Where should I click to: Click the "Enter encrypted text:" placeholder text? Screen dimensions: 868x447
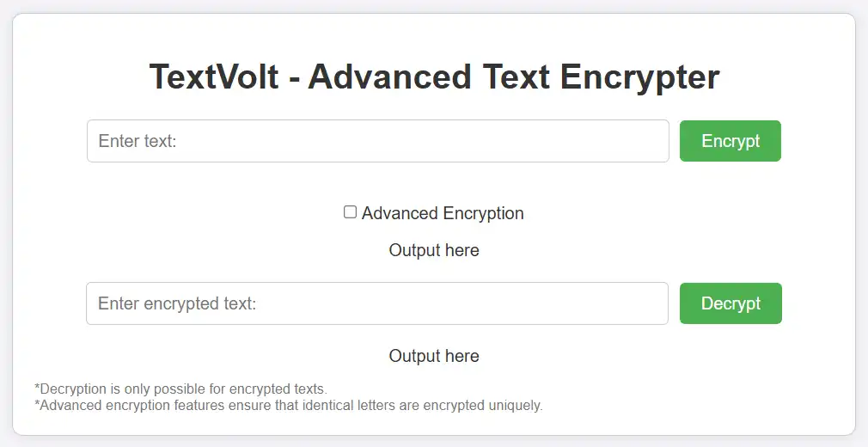click(x=177, y=303)
